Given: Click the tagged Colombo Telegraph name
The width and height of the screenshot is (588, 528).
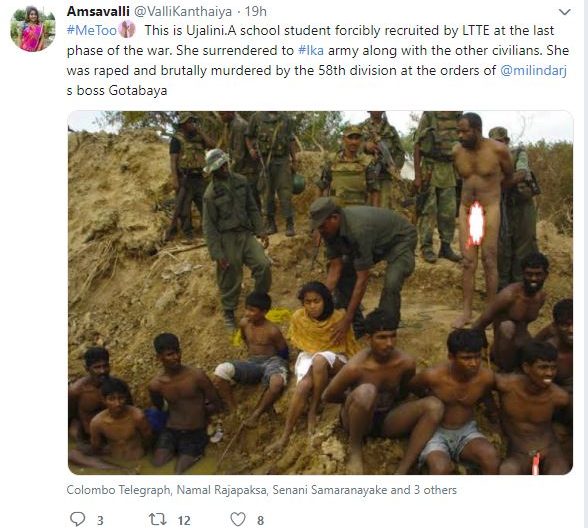Looking at the screenshot, I should point(118,490).
